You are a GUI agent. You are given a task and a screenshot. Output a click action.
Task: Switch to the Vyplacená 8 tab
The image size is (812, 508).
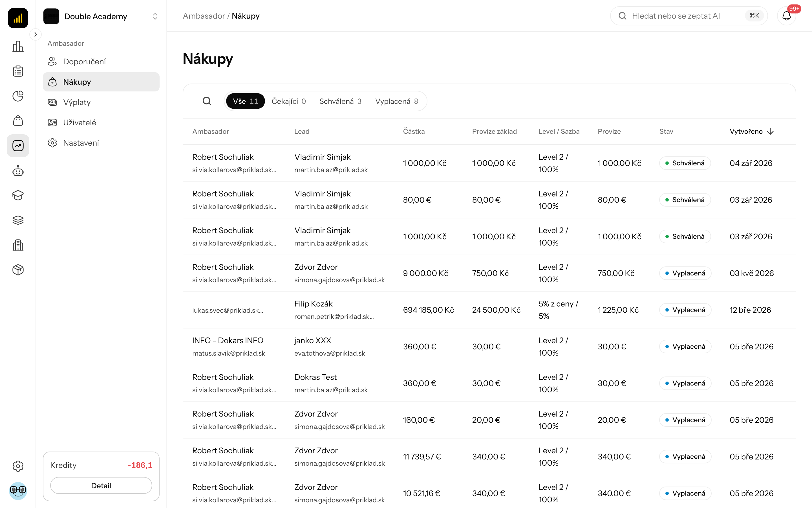tap(397, 101)
